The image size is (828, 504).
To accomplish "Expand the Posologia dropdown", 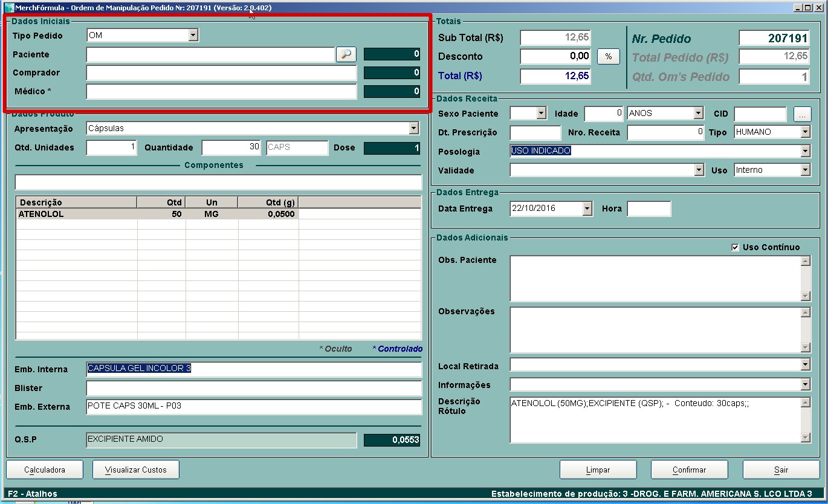I will click(804, 151).
